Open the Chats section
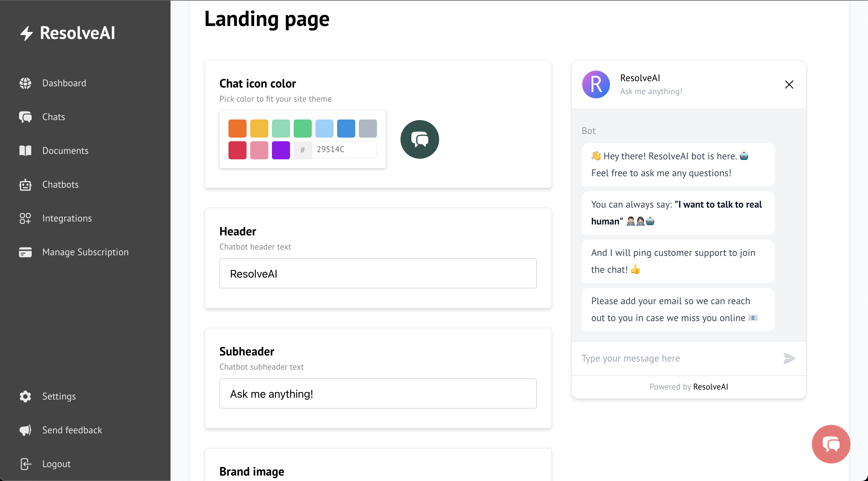This screenshot has height=481, width=868. (x=53, y=117)
